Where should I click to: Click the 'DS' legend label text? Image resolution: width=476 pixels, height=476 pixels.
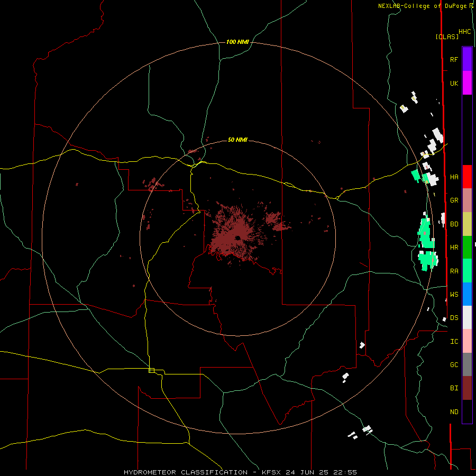tap(454, 318)
